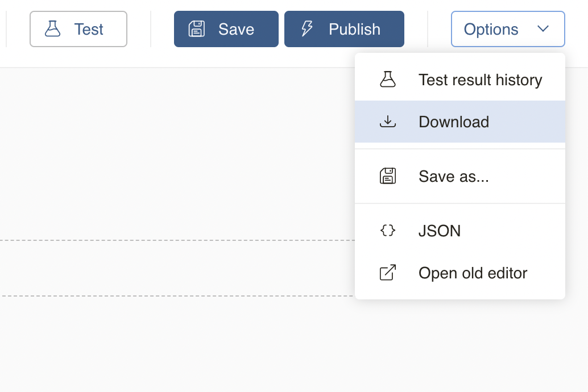Image resolution: width=588 pixels, height=392 pixels.
Task: Open Test result history from the menu
Action: [480, 80]
